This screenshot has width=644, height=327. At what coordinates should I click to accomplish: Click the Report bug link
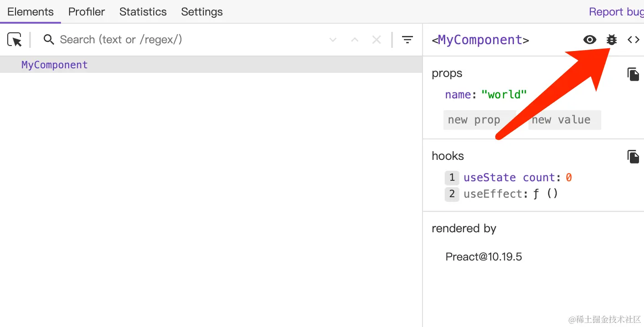(616, 12)
